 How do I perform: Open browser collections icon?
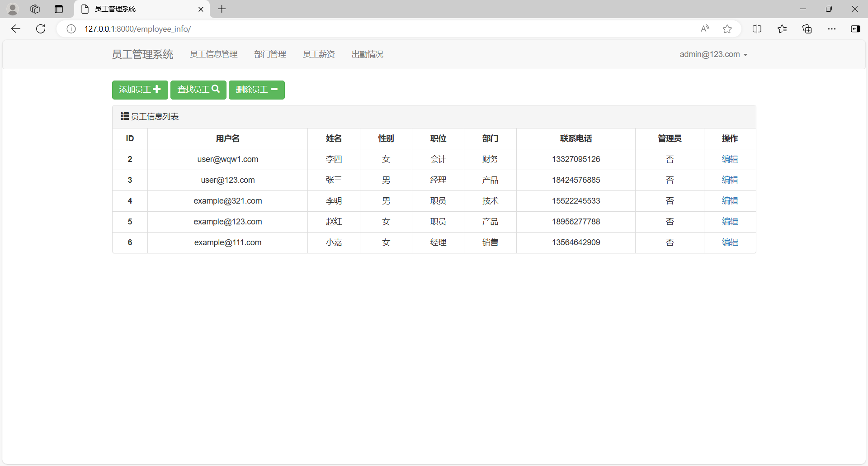click(807, 29)
